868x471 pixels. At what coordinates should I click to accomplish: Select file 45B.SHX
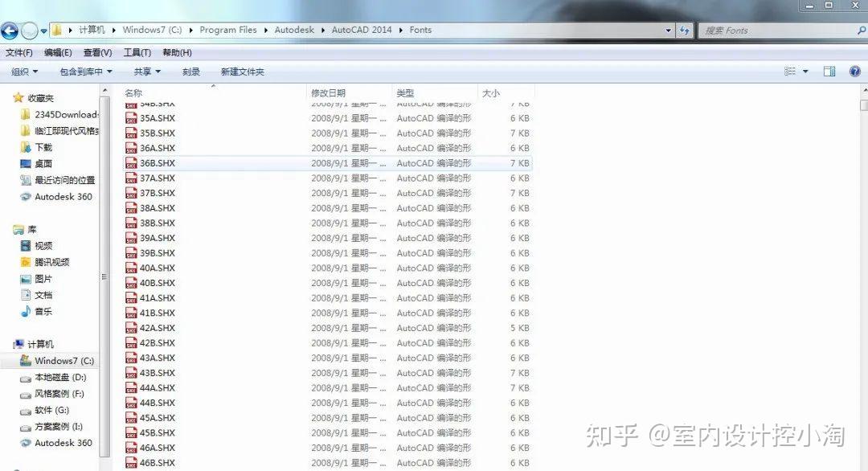pos(158,432)
